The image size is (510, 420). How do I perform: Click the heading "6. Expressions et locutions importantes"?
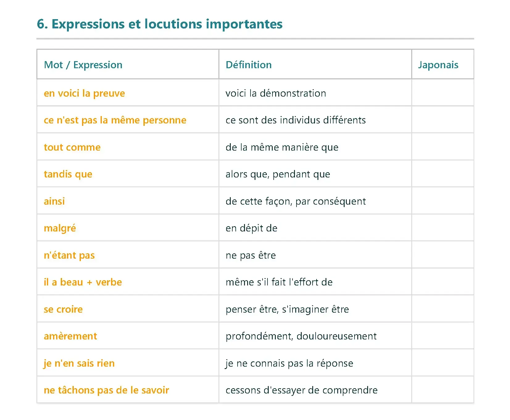(x=160, y=24)
